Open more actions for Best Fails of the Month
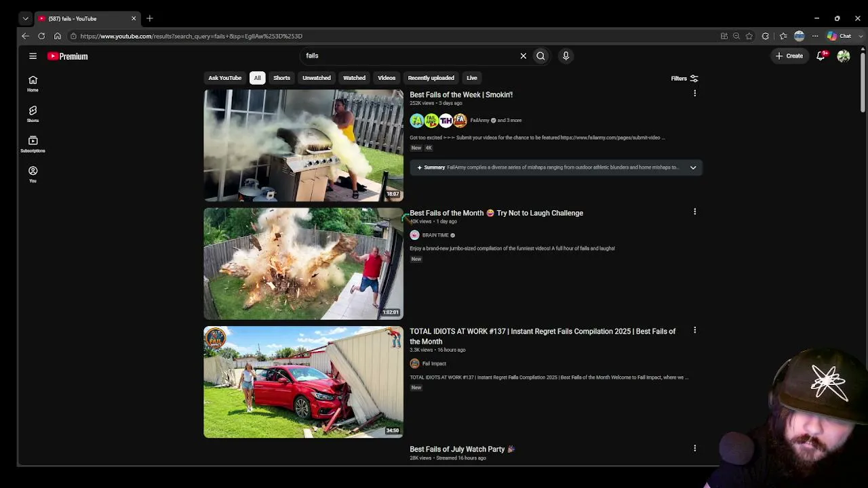Image resolution: width=868 pixels, height=488 pixels. (x=694, y=211)
